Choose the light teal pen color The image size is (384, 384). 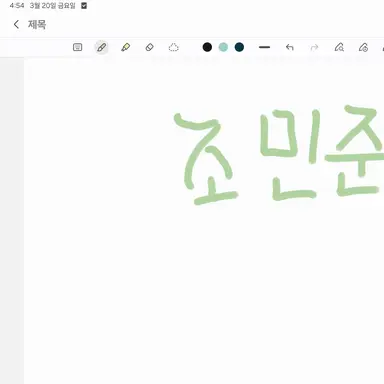coord(223,47)
